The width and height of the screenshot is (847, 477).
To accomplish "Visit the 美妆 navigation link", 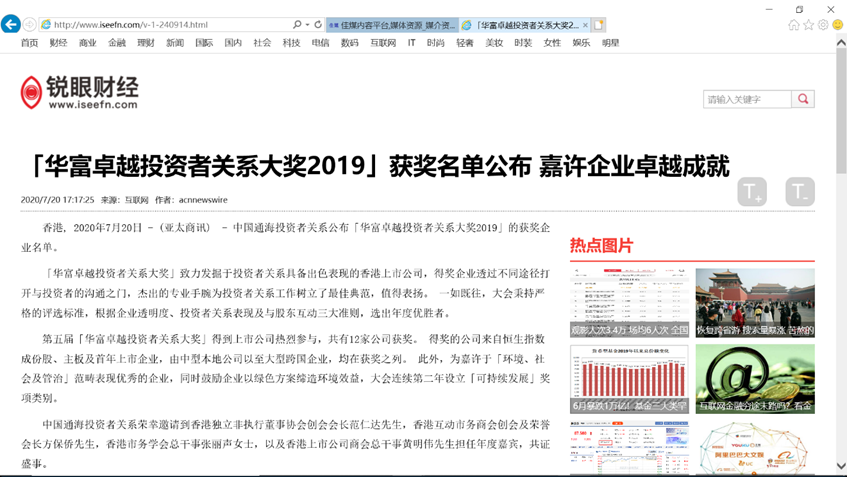I will pos(494,43).
